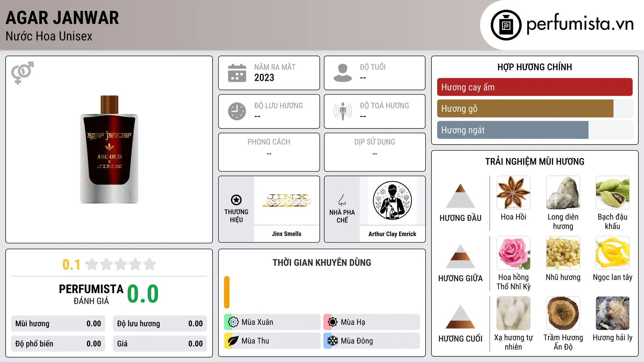Select the Mùa Đông season button
644x362 pixels.
pos(371,341)
